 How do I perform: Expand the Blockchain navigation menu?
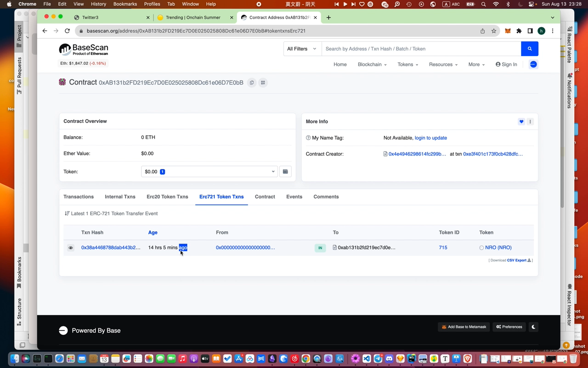372,64
